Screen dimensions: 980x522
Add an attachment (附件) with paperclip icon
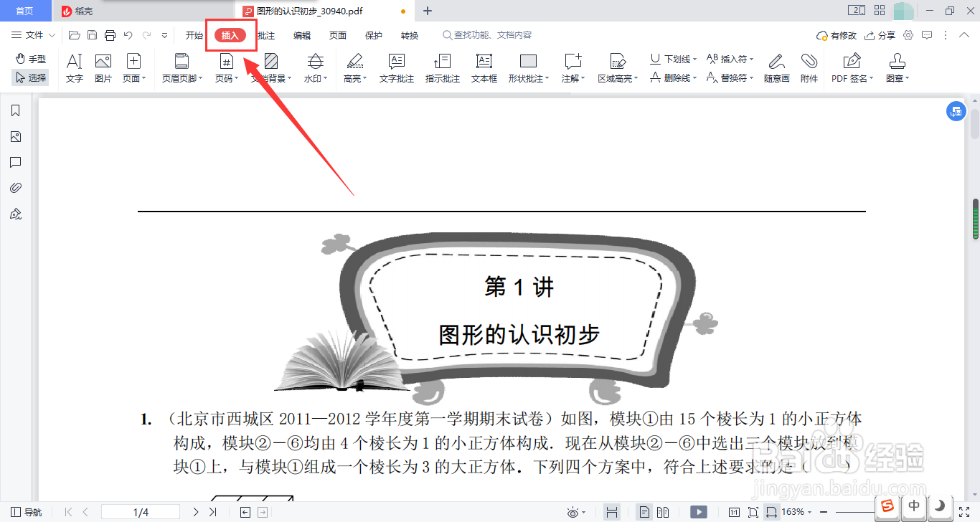tap(809, 69)
